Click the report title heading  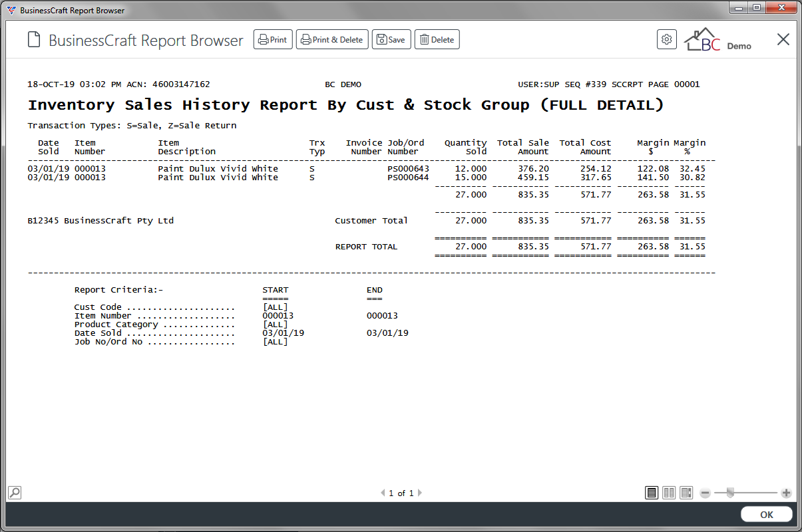(345, 105)
